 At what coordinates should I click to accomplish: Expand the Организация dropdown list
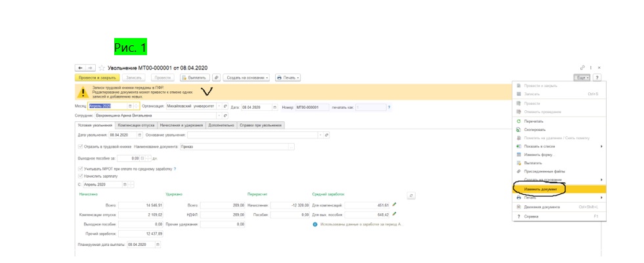(219, 106)
